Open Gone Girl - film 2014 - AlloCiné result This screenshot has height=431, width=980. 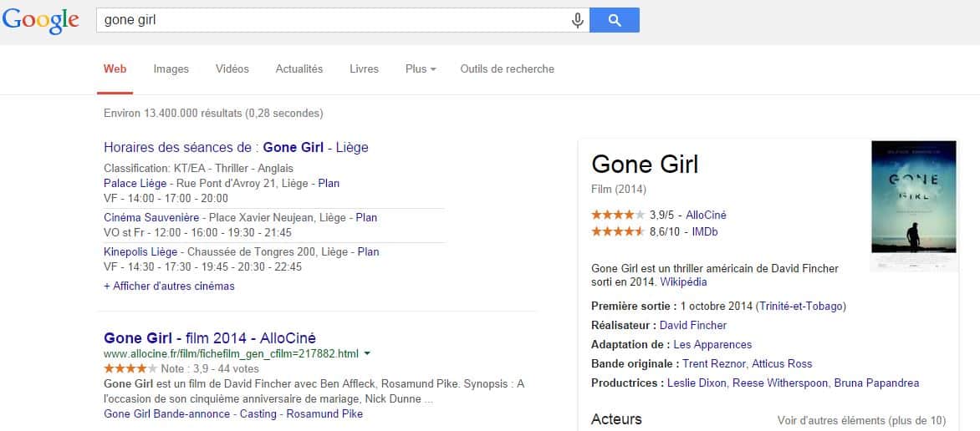210,338
